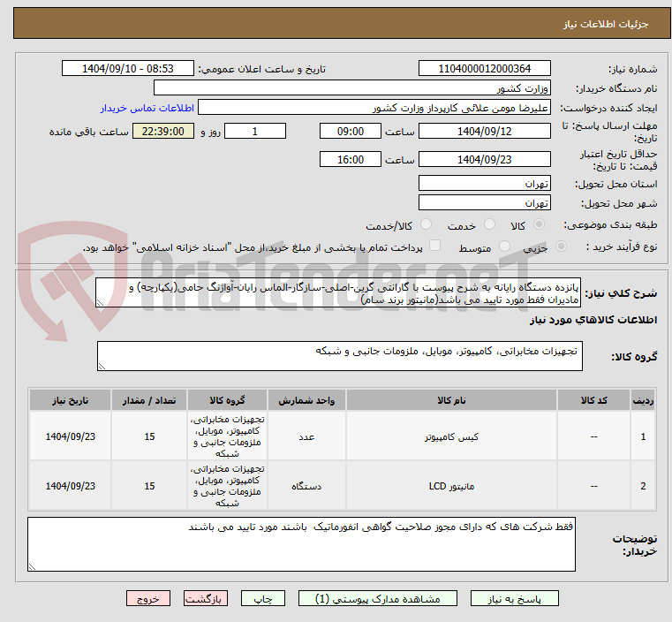Click the پاسخ به نیاز button
The image size is (672, 622).
[514, 598]
